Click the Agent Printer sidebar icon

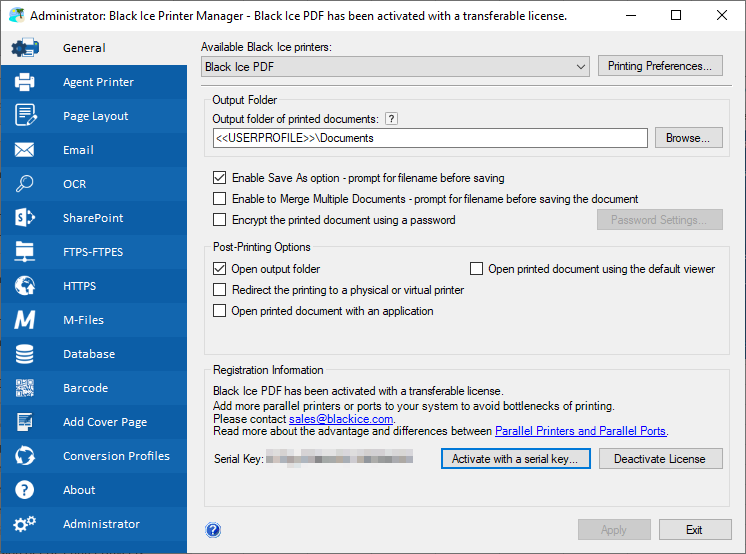(25, 82)
